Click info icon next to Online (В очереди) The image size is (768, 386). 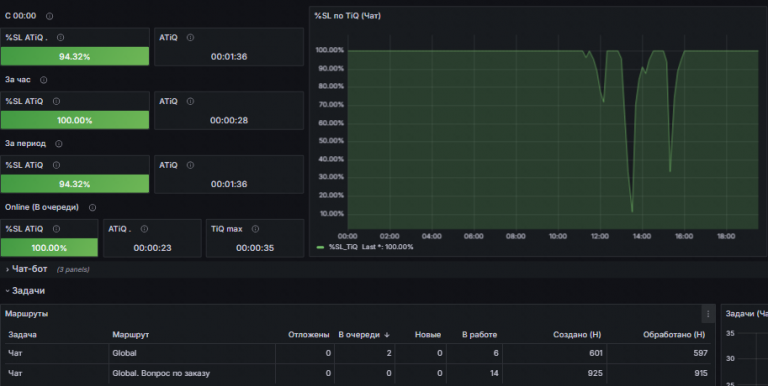click(92, 208)
